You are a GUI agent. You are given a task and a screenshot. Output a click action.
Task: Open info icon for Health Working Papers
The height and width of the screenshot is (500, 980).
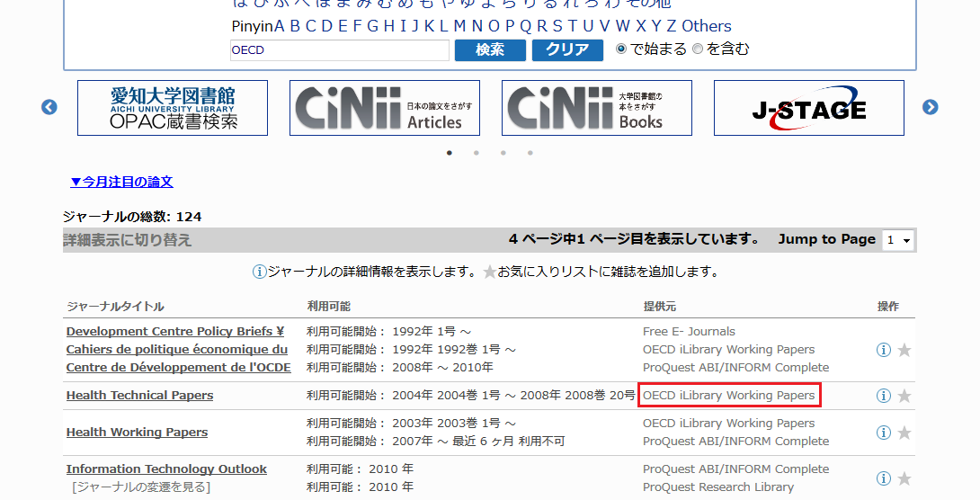[883, 433]
